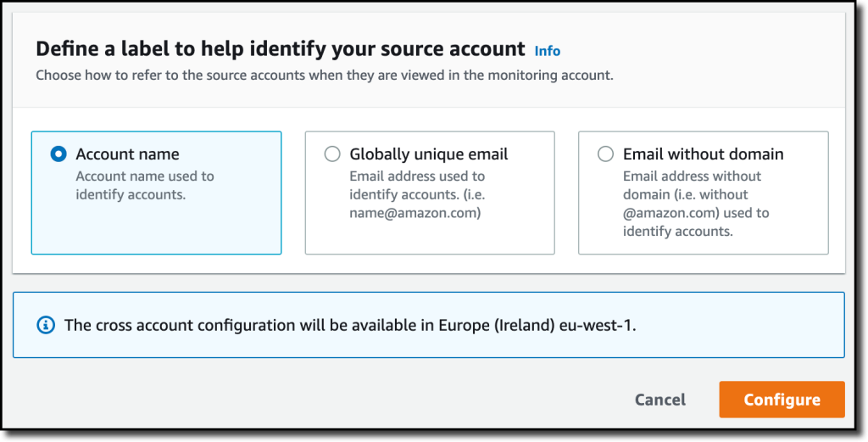Click the "Account name used to identify accounts" description
The image size is (868, 442).
click(x=145, y=185)
